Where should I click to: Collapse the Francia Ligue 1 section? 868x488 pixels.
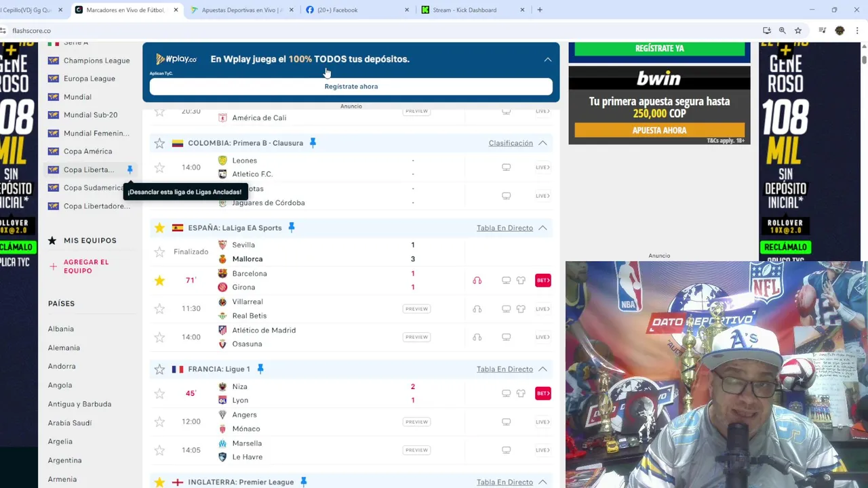542,369
